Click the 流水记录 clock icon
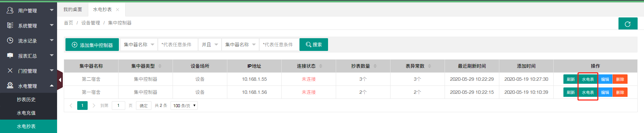Viewport: 644px width, 133px height. (10, 41)
